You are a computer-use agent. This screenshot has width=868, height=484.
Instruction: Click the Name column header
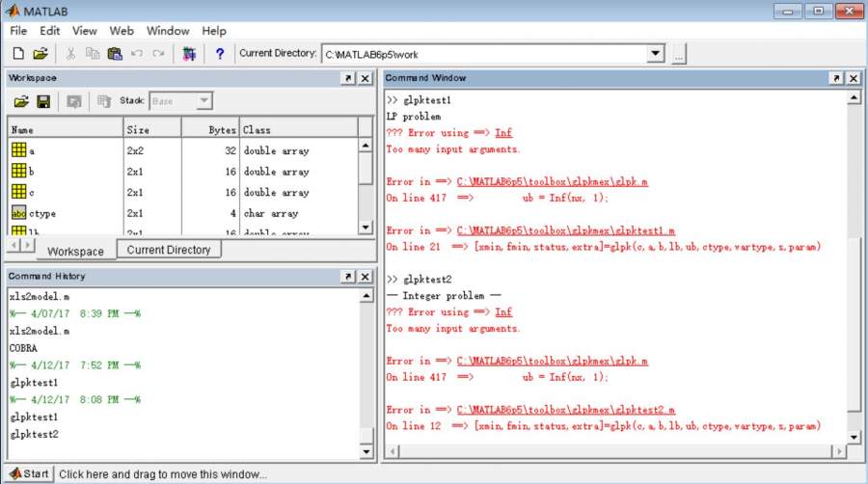[66, 129]
